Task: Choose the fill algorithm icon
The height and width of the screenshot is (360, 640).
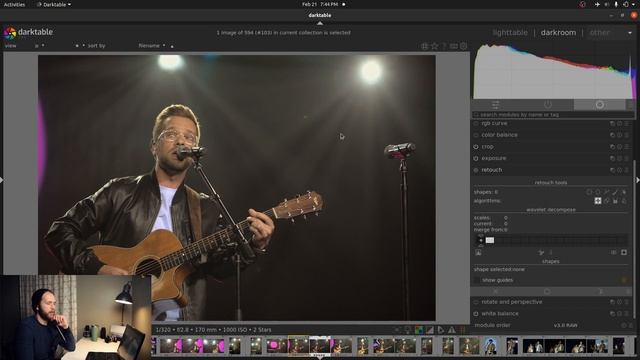Action: point(615,201)
